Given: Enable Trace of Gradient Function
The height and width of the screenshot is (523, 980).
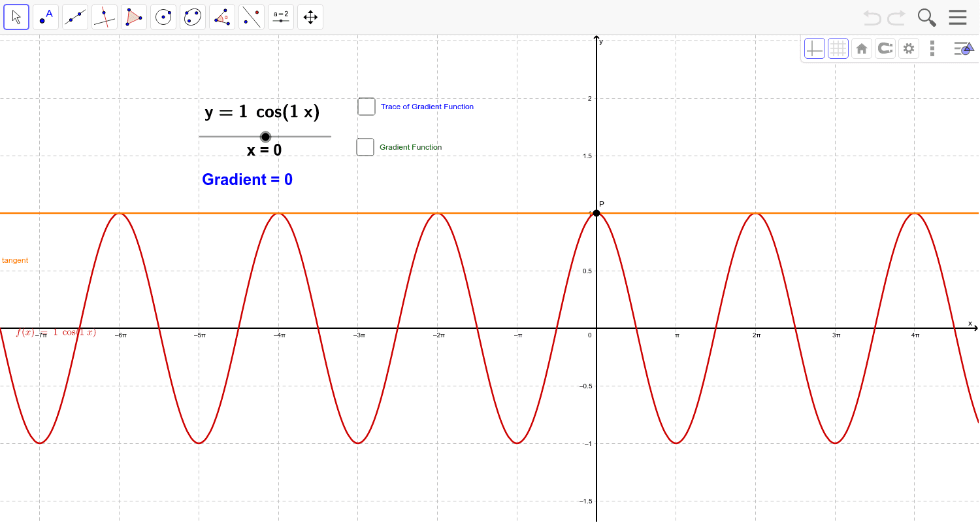Looking at the screenshot, I should point(366,106).
